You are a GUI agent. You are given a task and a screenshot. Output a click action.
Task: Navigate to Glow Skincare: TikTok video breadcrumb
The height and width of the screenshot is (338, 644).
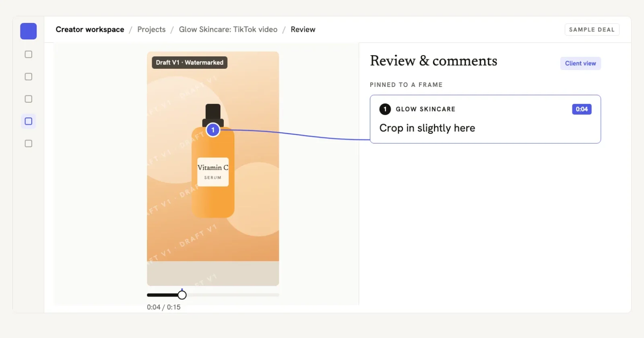(x=228, y=29)
